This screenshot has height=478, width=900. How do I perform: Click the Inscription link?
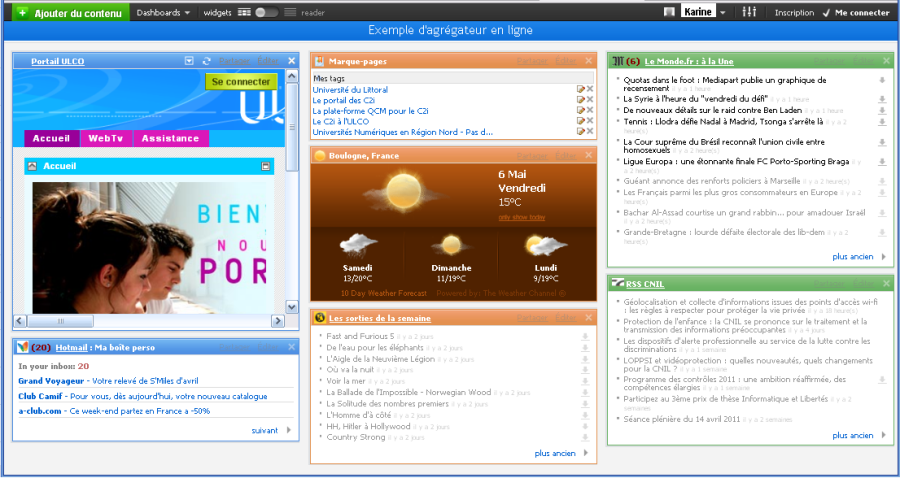point(794,13)
